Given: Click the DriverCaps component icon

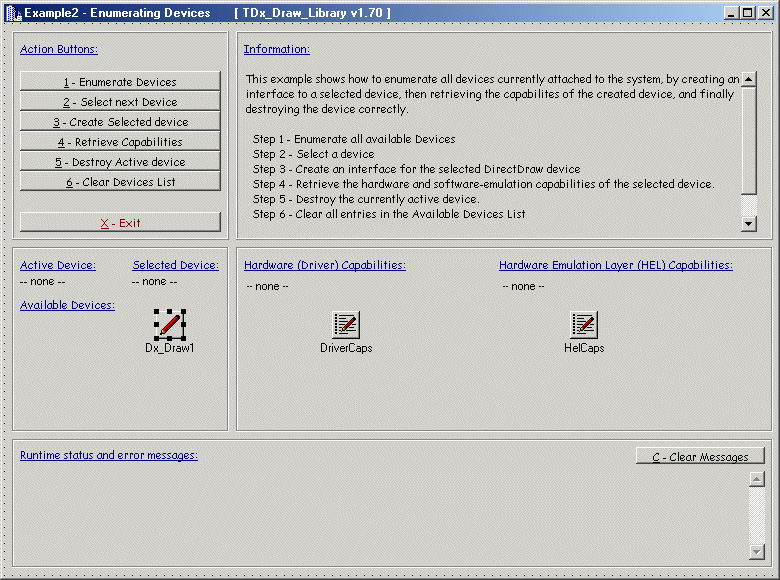Looking at the screenshot, I should (x=346, y=324).
